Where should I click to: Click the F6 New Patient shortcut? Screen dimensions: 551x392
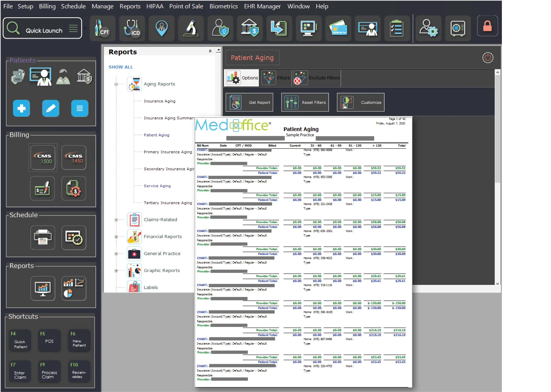(79, 340)
